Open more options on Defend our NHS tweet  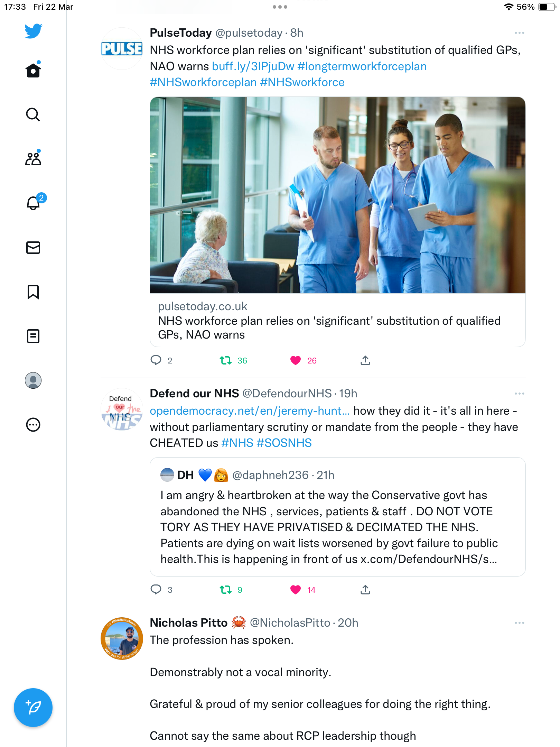coord(519,394)
